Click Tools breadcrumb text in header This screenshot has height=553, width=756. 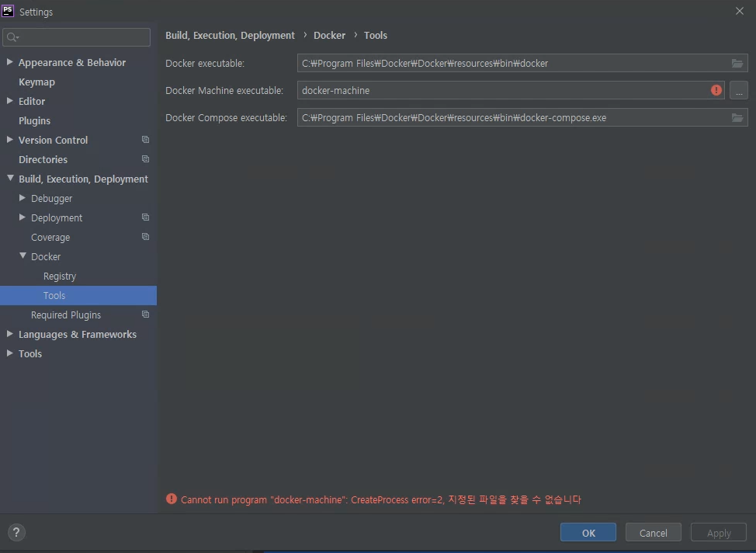pos(375,35)
